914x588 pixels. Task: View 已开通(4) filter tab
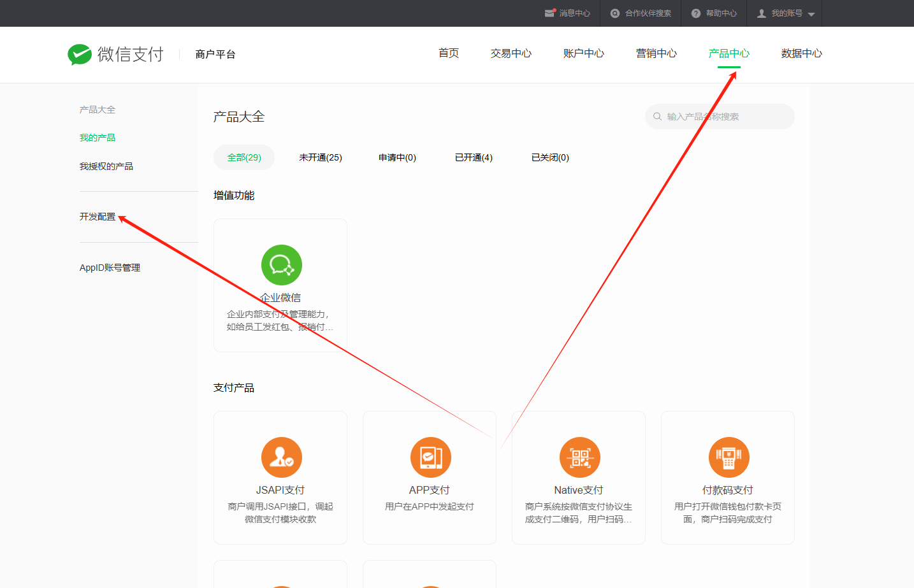[474, 157]
